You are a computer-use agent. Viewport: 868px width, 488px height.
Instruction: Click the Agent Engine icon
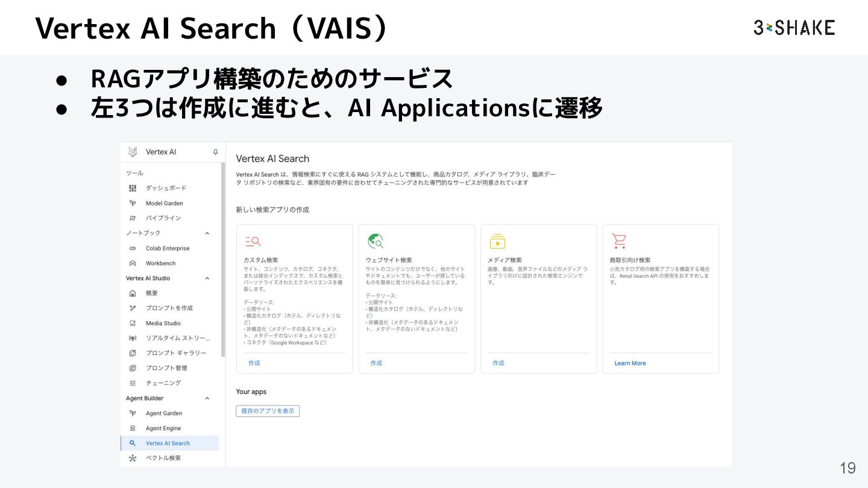pyautogui.click(x=133, y=428)
